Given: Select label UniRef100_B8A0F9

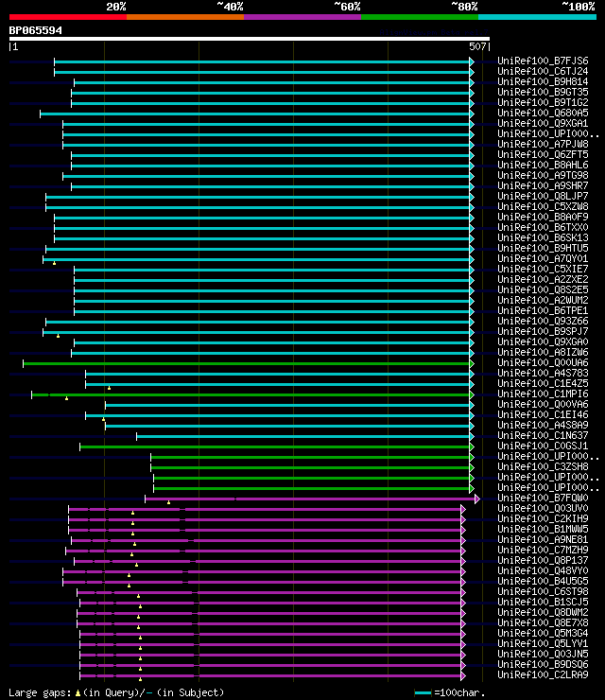Looking at the screenshot, I should point(543,217).
